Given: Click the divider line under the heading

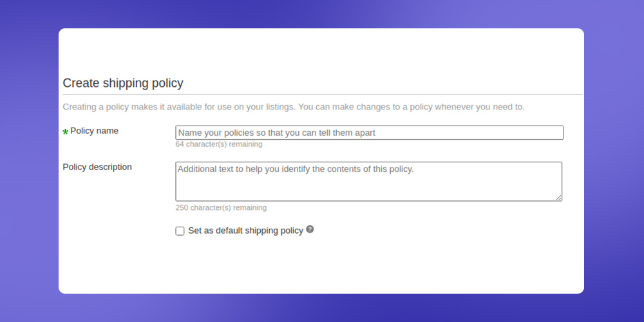Looking at the screenshot, I should 323,95.
